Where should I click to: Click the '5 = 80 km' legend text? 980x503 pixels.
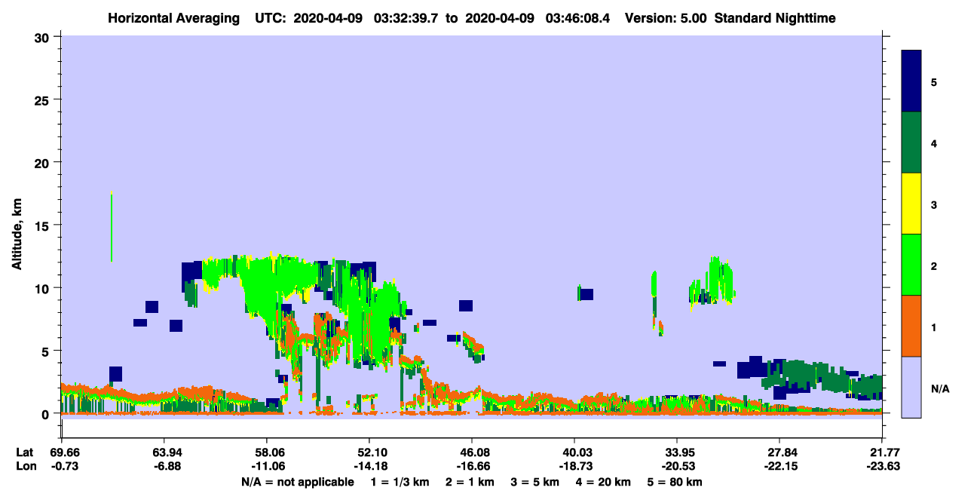pyautogui.click(x=674, y=482)
